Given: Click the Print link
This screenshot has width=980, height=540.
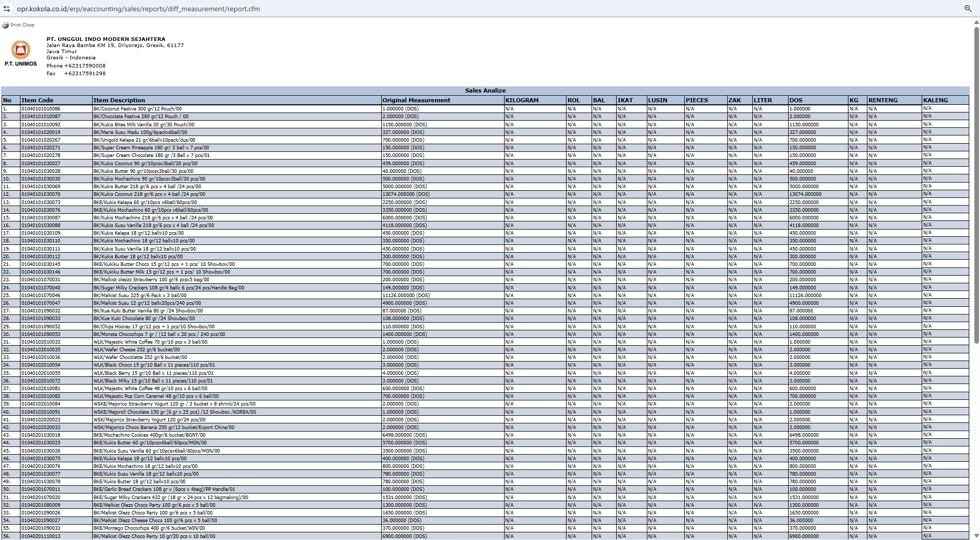Looking at the screenshot, I should (x=15, y=25).
